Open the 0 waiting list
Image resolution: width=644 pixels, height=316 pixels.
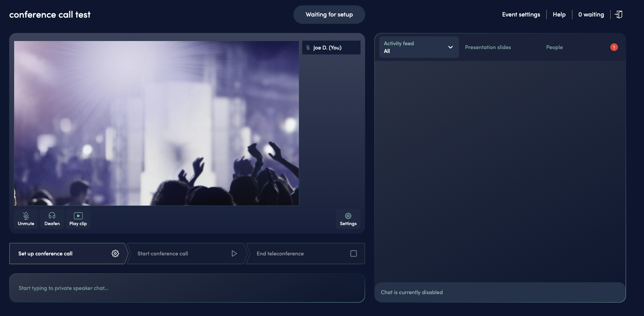[x=591, y=15]
